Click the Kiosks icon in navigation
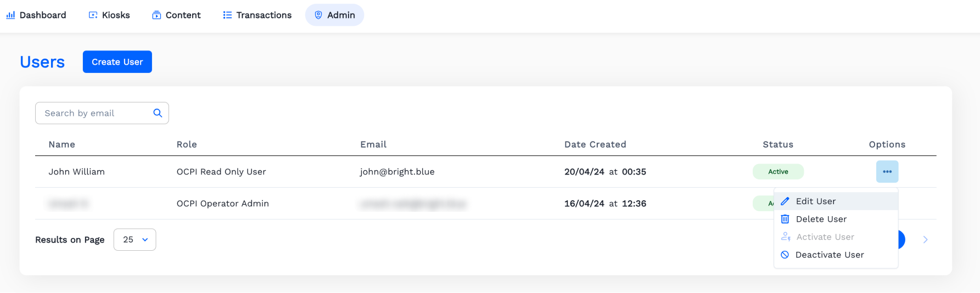 [x=93, y=15]
